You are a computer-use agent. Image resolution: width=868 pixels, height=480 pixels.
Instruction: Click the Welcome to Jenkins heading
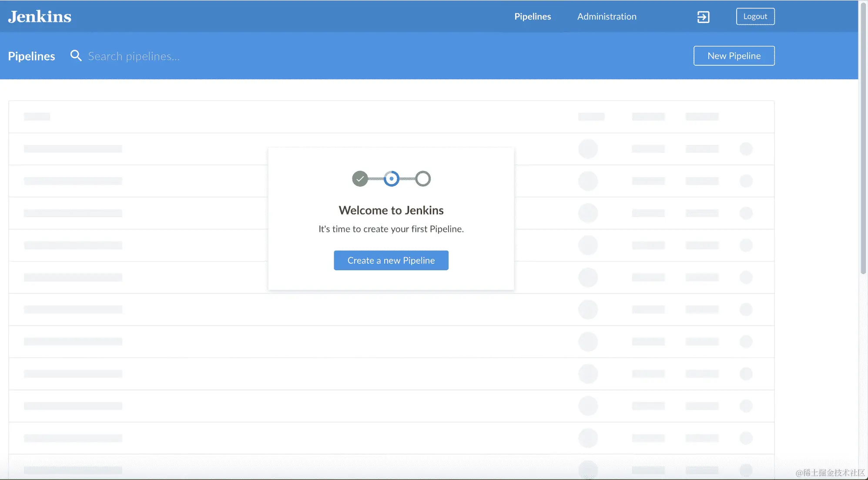(x=391, y=210)
